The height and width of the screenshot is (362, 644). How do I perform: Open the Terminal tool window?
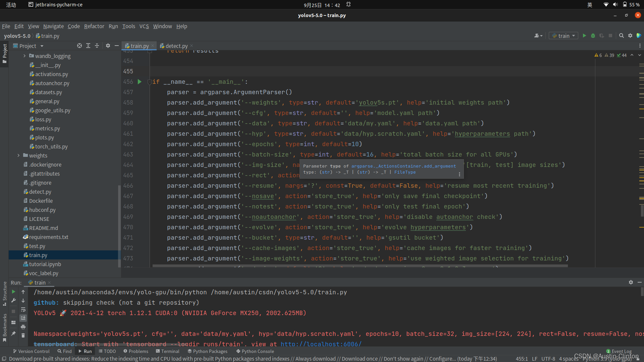(x=167, y=351)
